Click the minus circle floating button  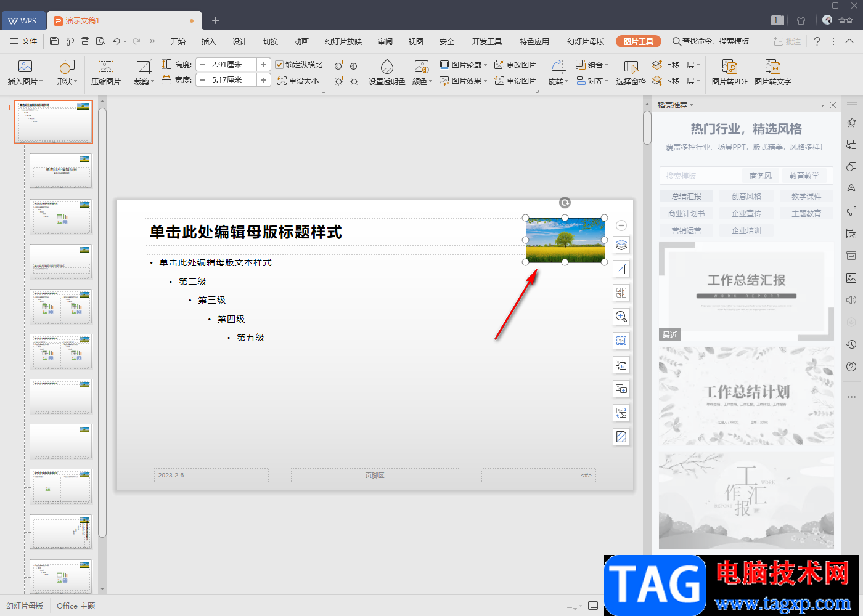click(621, 225)
